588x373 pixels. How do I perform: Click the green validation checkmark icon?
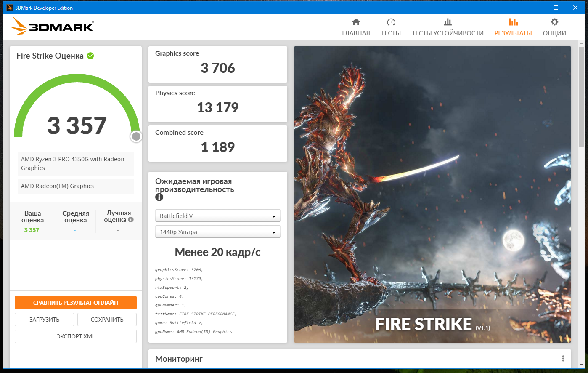[x=90, y=56]
